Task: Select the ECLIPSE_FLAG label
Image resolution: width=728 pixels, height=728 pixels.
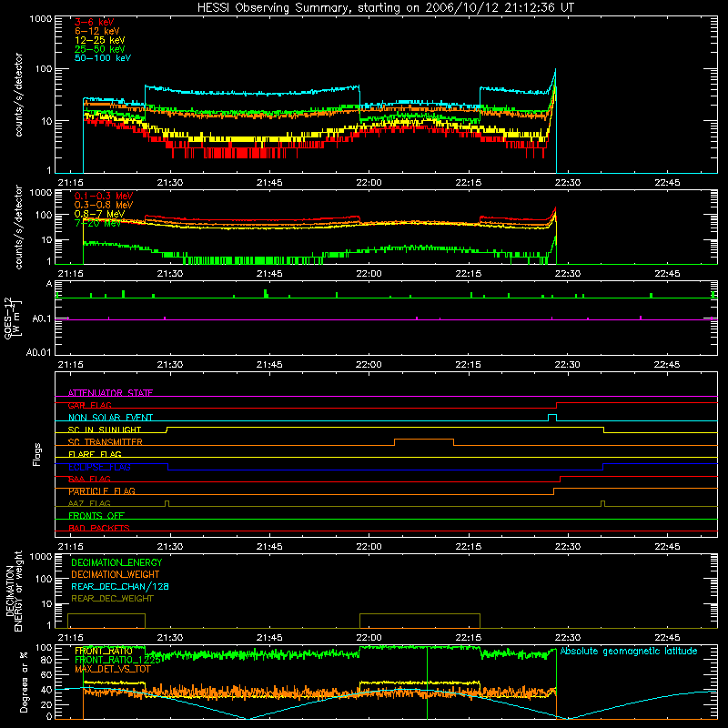Action: pos(99,467)
